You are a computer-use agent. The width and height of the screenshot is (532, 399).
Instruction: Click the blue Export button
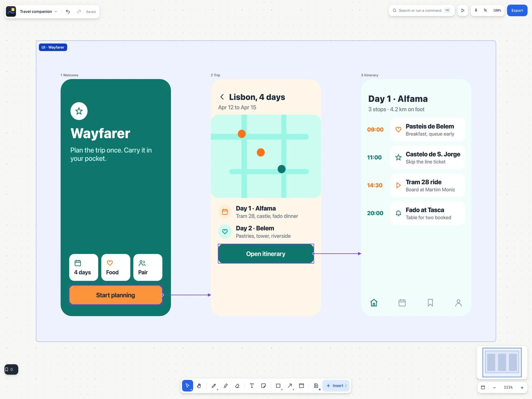517,11
